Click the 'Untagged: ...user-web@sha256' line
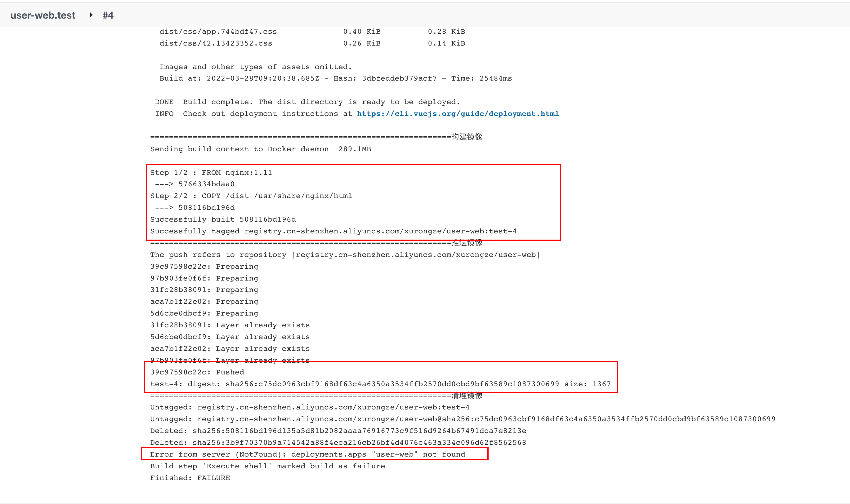Screen dimensions: 850x504 [463, 419]
